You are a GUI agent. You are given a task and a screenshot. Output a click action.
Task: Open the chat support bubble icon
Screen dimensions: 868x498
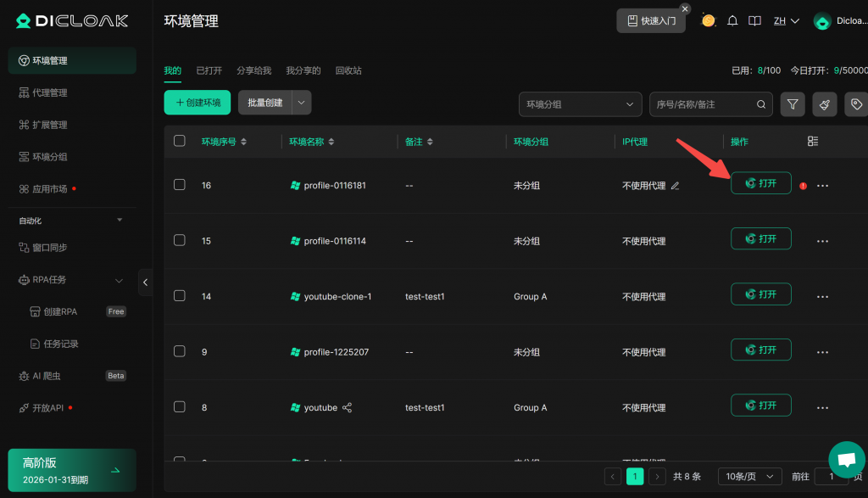pyautogui.click(x=846, y=460)
